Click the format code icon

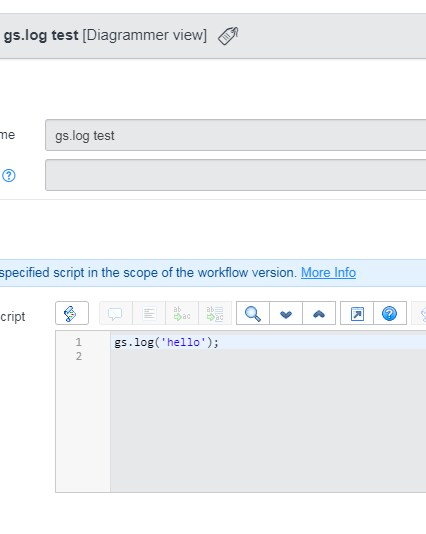click(149, 313)
